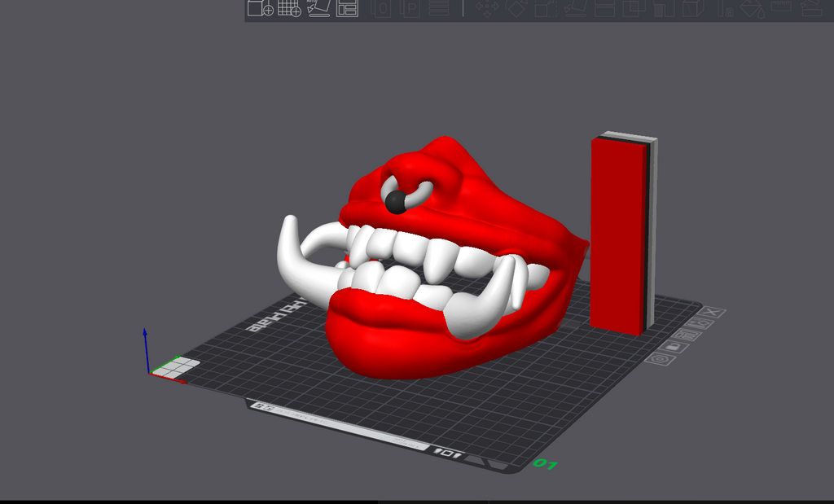834x504 pixels.
Task: Select the Lay on face tool
Action: [575, 8]
